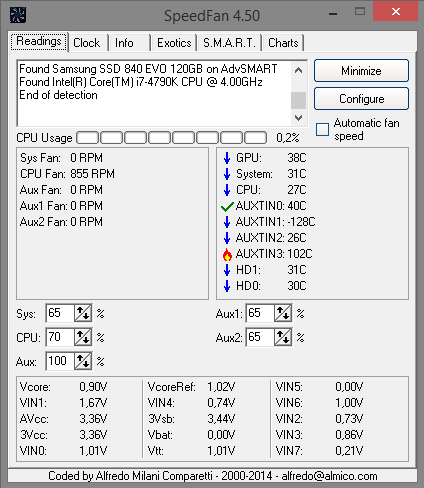
Task: Click the 'Aux1 Fan: 0 RPM' reading
Action: [x=61, y=206]
